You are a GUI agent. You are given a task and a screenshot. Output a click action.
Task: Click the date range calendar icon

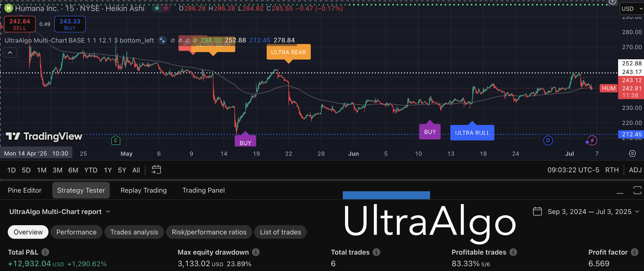(538, 211)
